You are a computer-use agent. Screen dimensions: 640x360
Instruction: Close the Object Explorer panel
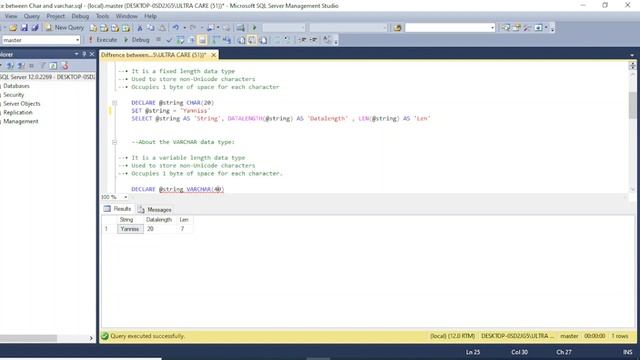point(92,54)
